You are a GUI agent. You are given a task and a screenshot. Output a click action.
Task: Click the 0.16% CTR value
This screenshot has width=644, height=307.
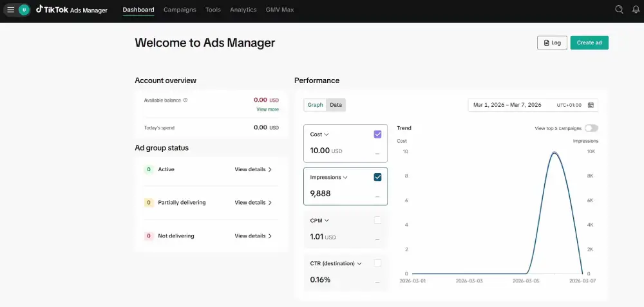320,280
